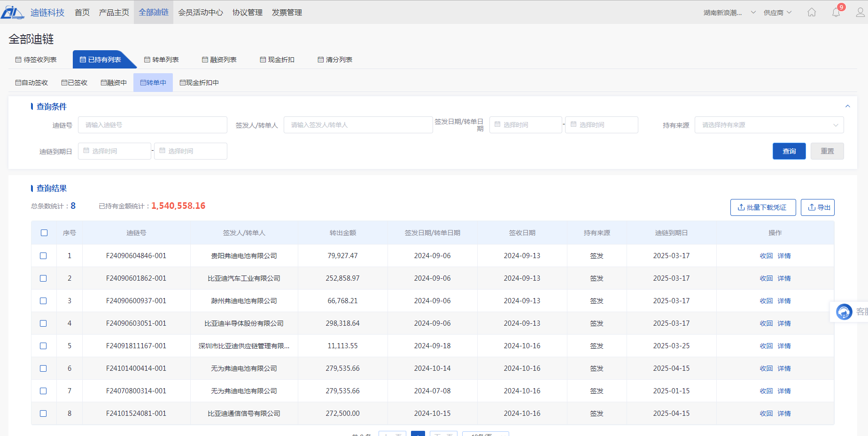Click 收回 for 贵阳弗迪电池有限公司 row
The width and height of the screenshot is (868, 436).
(x=766, y=256)
